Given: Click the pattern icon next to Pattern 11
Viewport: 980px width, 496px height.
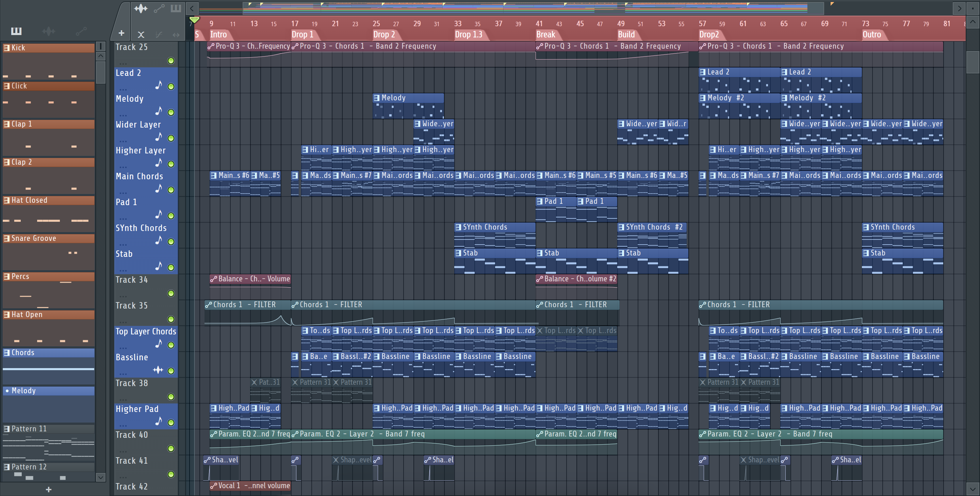Looking at the screenshot, I should [6, 429].
